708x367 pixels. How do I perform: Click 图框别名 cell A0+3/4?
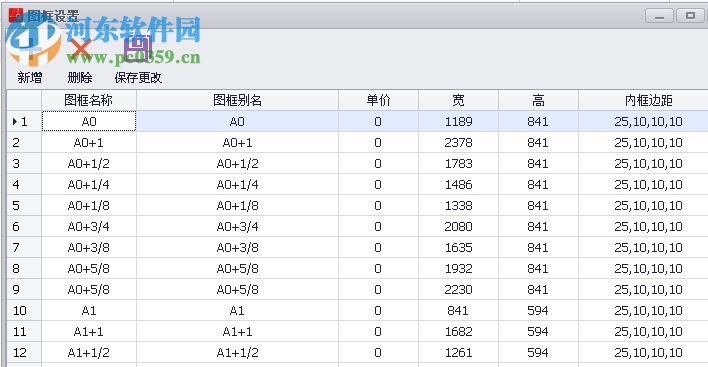(x=237, y=227)
